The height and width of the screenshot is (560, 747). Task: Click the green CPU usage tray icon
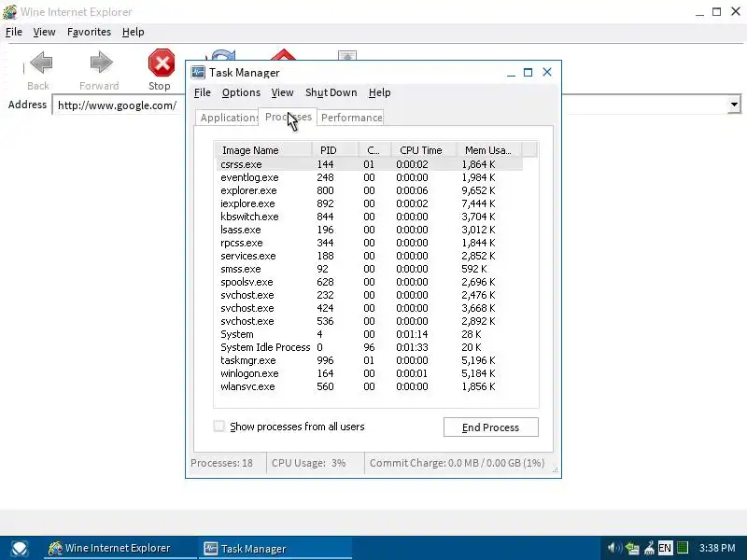(683, 548)
